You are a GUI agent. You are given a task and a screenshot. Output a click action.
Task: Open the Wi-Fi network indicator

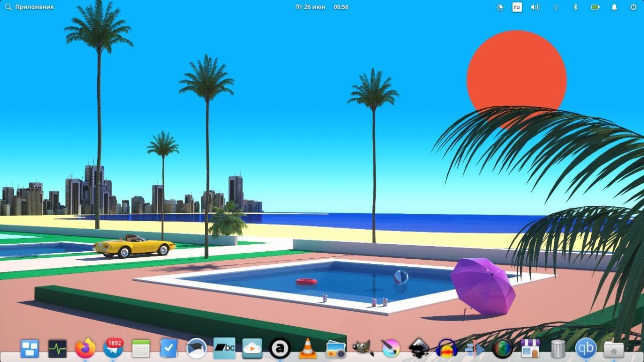click(556, 7)
